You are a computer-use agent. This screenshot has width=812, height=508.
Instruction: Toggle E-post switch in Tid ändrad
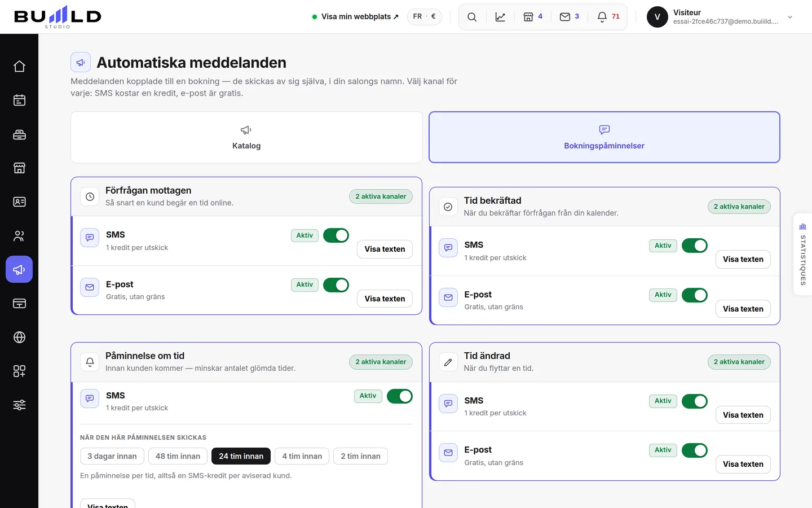(x=695, y=450)
